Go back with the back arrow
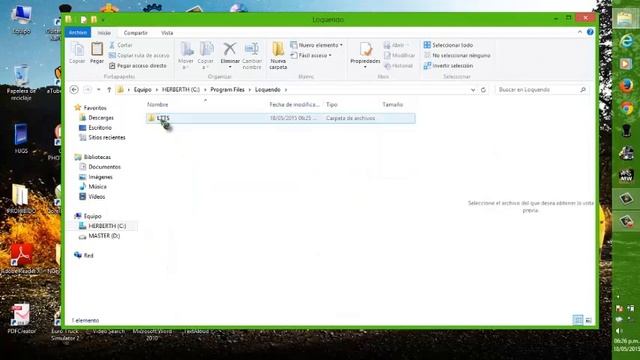The image size is (640, 360). tap(74, 89)
